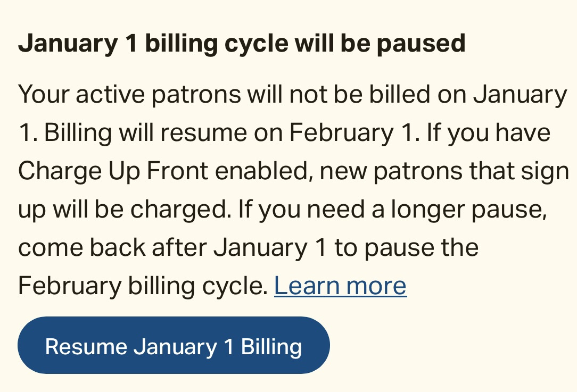Click the word 'January' in the bold heading
Viewport: 577px width, 392px height.
click(x=68, y=44)
